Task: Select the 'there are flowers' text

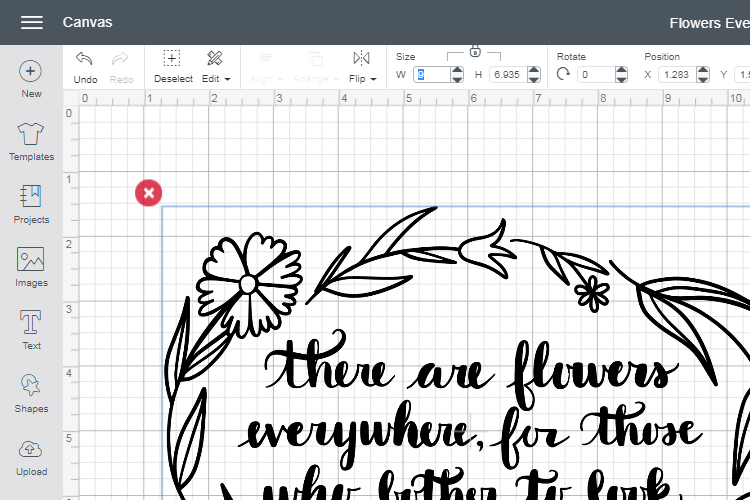Action: (471, 371)
